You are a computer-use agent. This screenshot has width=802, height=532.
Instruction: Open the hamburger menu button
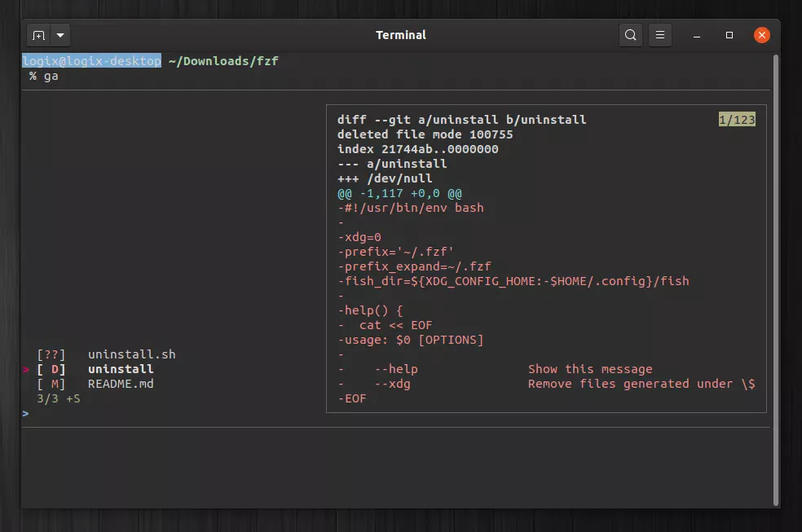[661, 35]
